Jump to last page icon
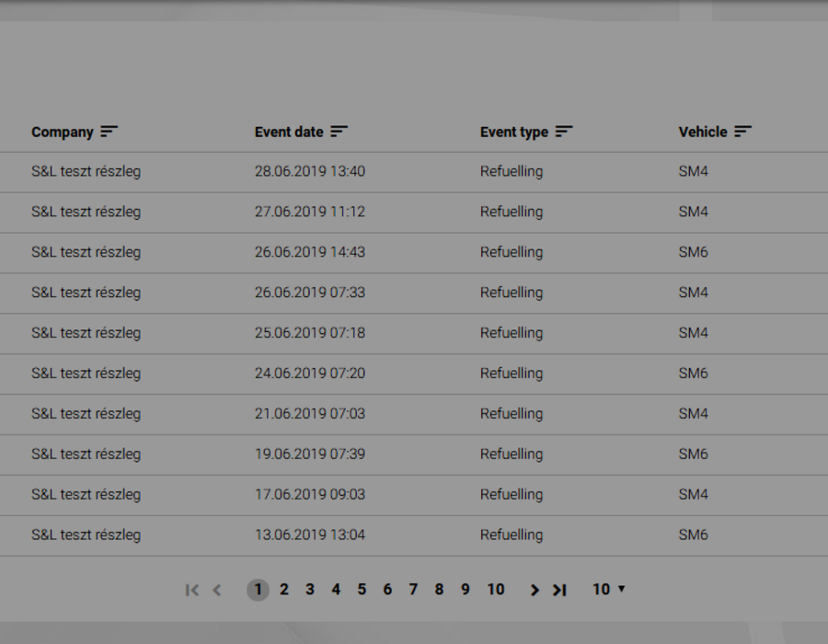Viewport: 828px width, 644px height. click(x=559, y=590)
